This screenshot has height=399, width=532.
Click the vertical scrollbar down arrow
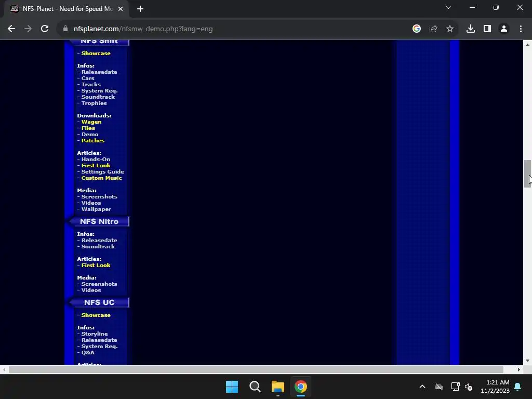pyautogui.click(x=527, y=361)
